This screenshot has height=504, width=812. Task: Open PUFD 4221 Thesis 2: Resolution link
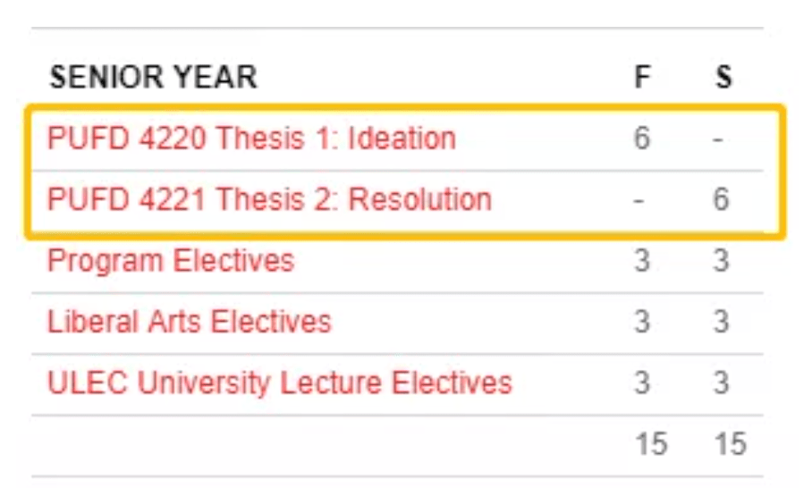click(x=269, y=198)
